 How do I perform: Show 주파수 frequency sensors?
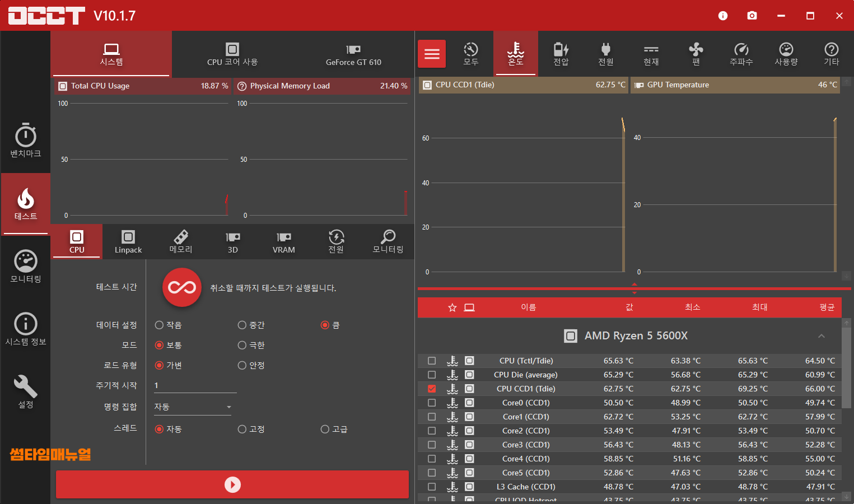(741, 54)
